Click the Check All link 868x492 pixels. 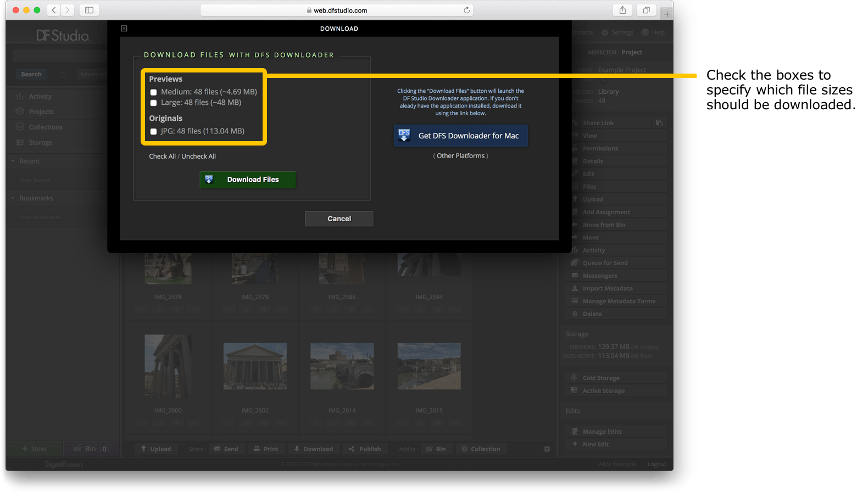162,156
